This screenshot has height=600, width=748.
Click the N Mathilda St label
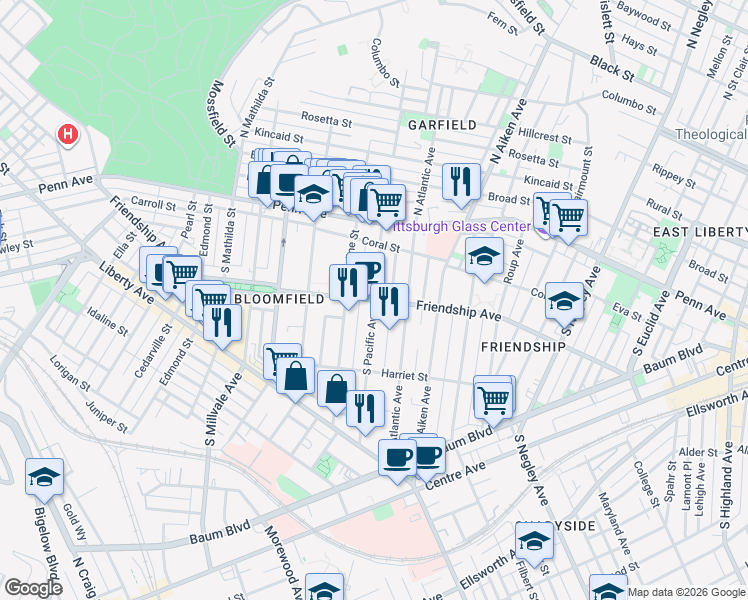coord(258,107)
